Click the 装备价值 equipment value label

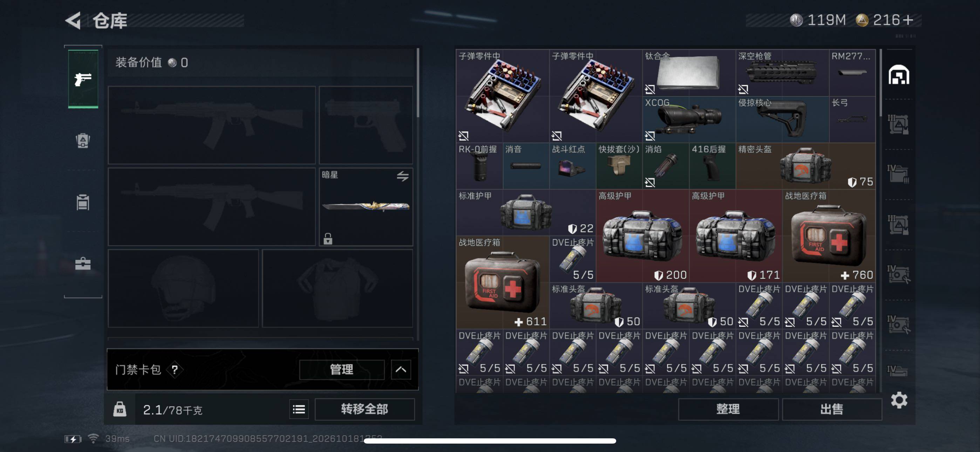(138, 62)
